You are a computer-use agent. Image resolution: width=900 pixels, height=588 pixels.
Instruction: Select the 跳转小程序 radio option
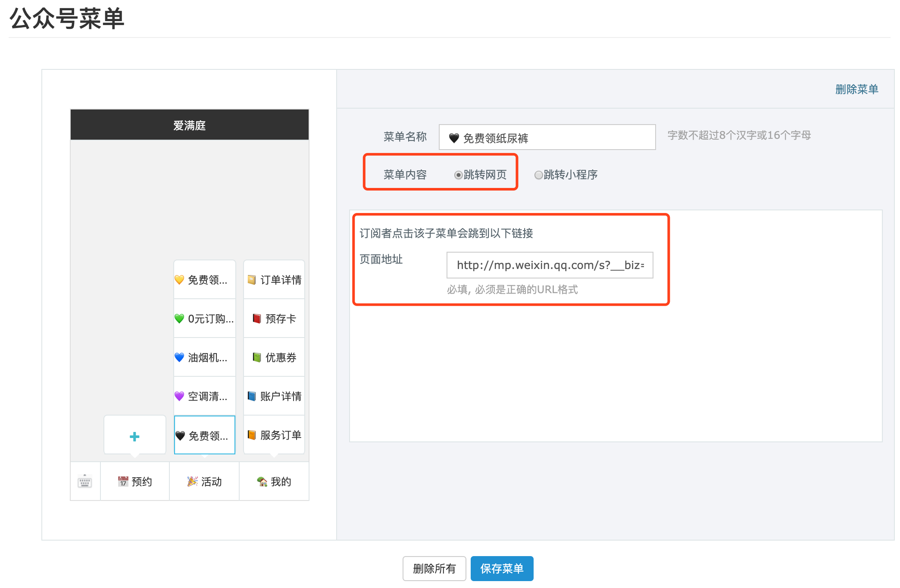[538, 175]
